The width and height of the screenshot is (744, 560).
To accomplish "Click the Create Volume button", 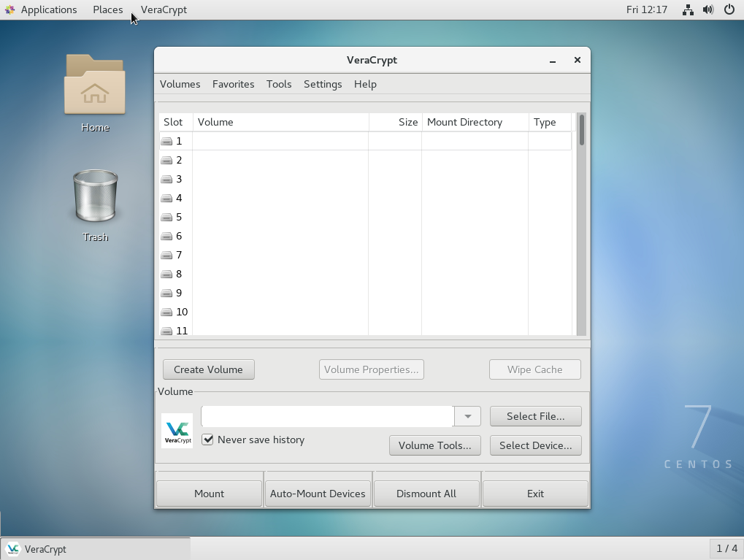I will (x=208, y=369).
